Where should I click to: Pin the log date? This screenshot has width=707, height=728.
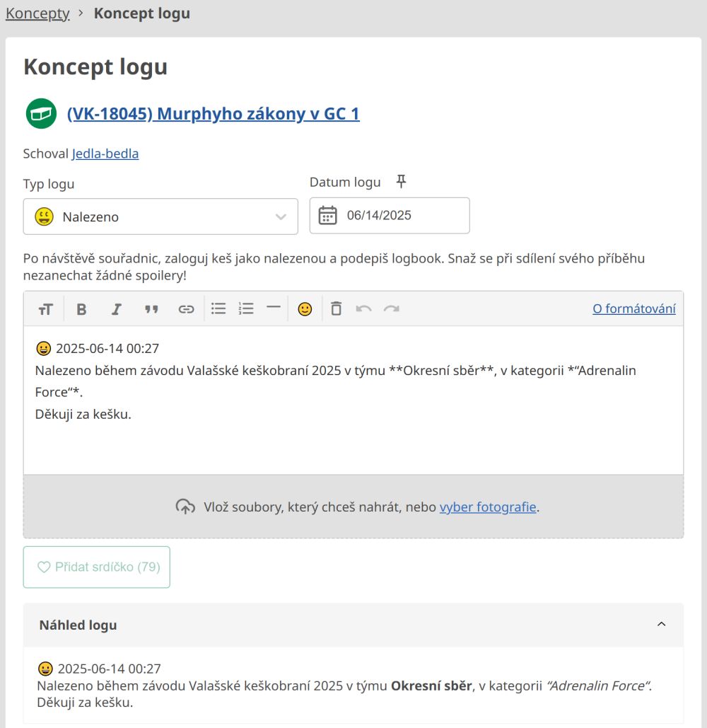(x=401, y=183)
